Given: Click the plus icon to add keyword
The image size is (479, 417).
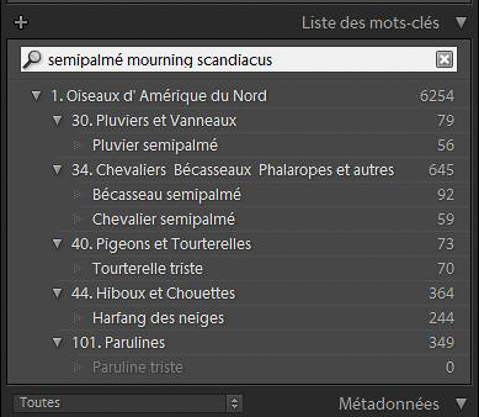Looking at the screenshot, I should (x=21, y=23).
